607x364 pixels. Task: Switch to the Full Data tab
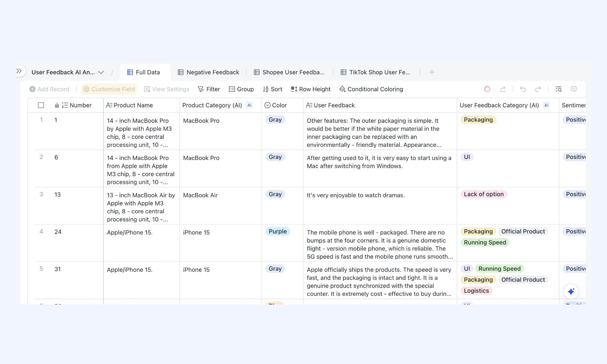144,72
